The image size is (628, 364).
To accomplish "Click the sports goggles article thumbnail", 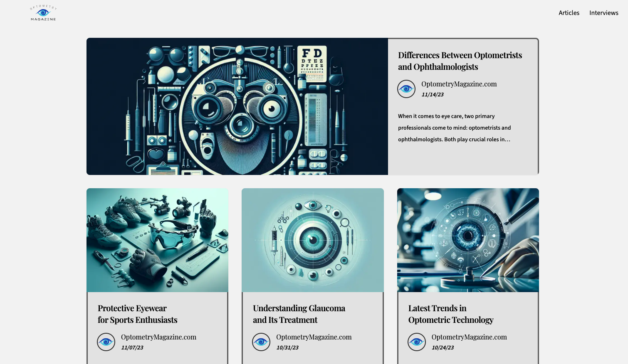I will click(x=157, y=240).
